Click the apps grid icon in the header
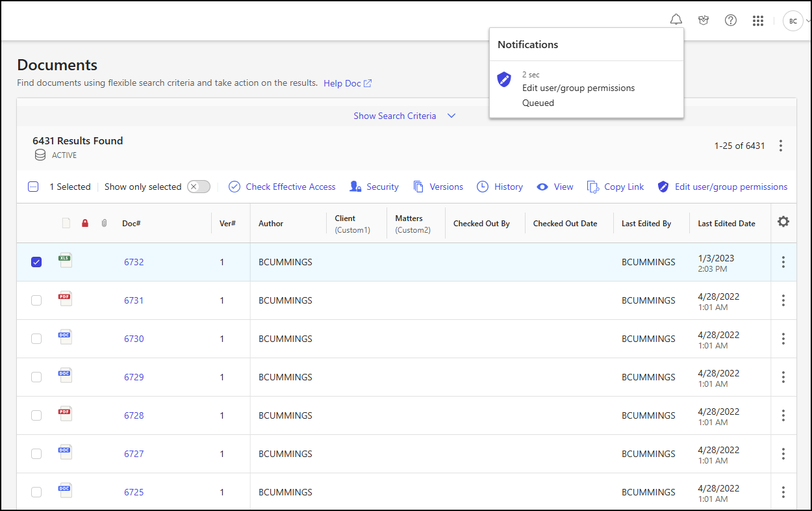The height and width of the screenshot is (511, 812). point(758,20)
